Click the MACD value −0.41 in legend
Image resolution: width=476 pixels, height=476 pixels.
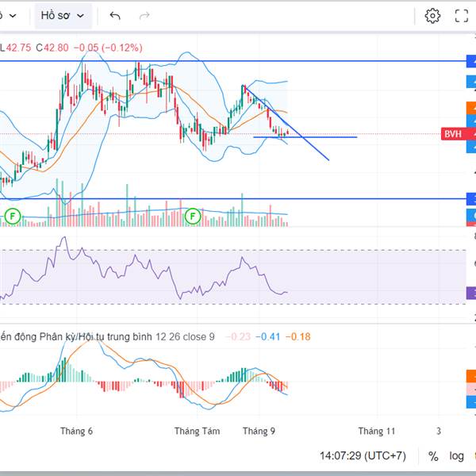click(x=267, y=336)
